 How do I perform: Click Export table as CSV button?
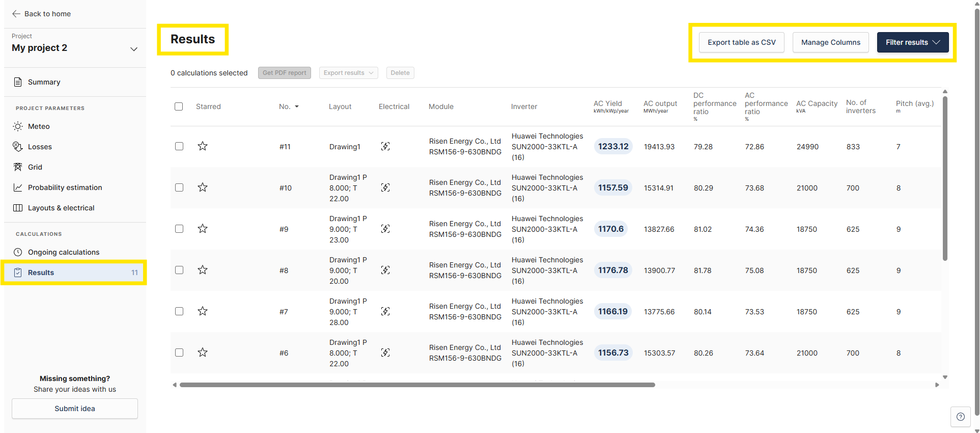742,42
